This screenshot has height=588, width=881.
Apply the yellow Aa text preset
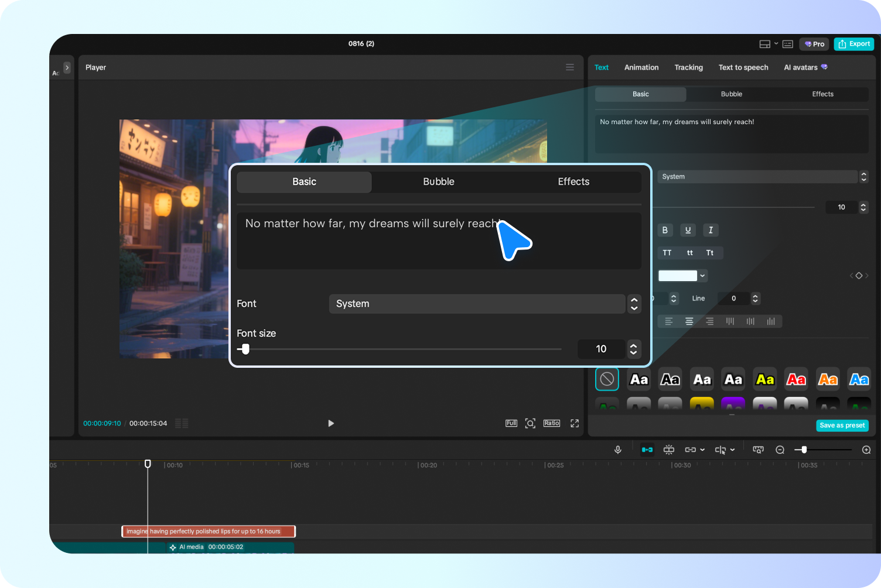coord(765,380)
